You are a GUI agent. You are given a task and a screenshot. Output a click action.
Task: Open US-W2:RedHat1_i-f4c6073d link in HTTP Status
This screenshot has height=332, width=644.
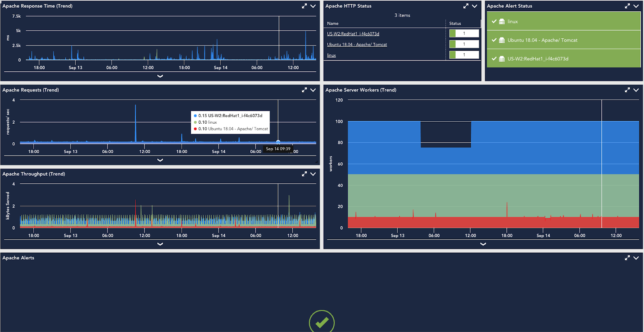point(353,34)
